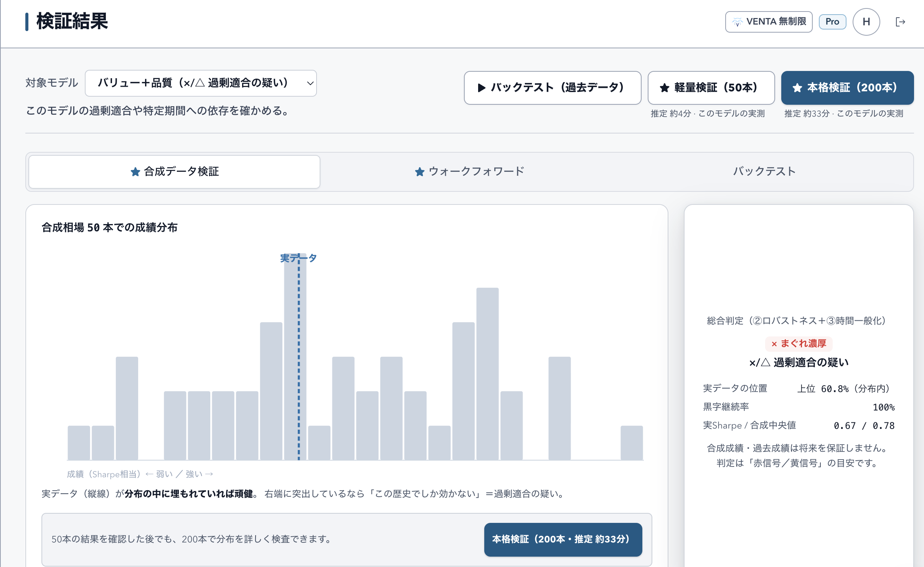Click the star icon on ウォークフォワード tab

(x=419, y=171)
